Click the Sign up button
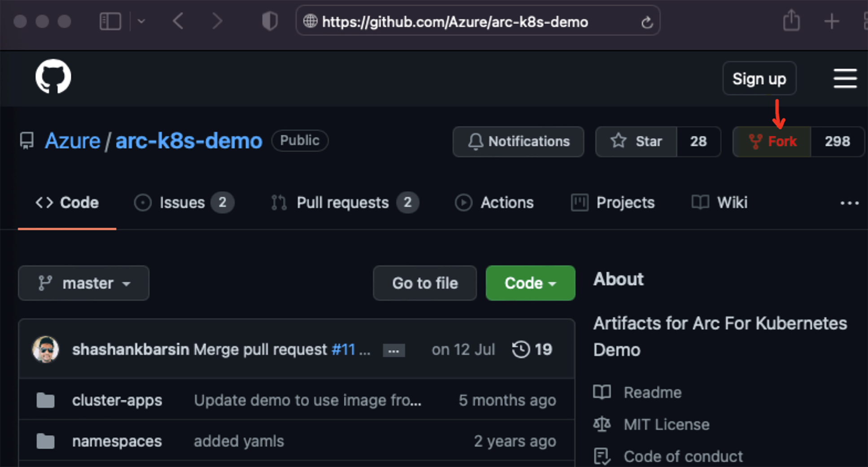 click(x=759, y=78)
